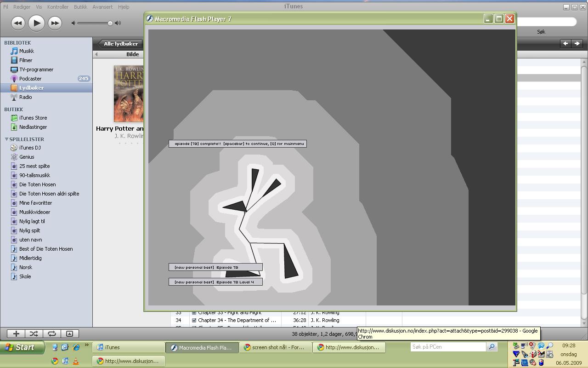Screen dimensions: 588x368
Task: Click the desktop search magnifier button
Action: tap(492, 347)
